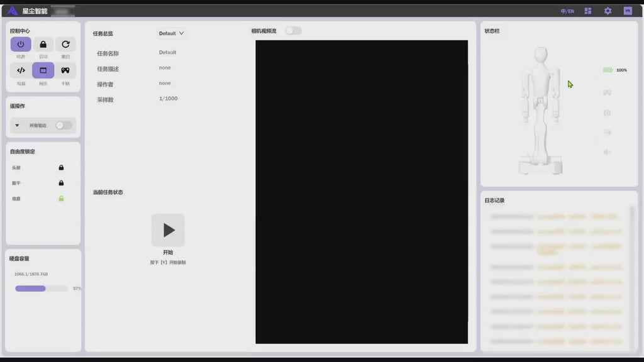Click the 3D robot model in status panel

[540, 110]
